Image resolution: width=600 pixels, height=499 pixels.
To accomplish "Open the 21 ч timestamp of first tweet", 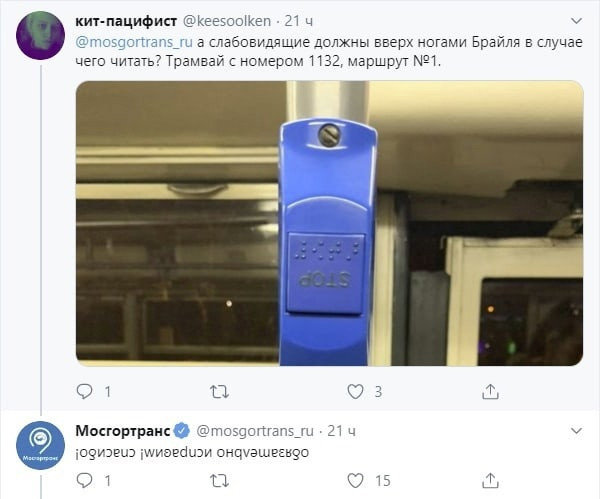I will coord(298,21).
